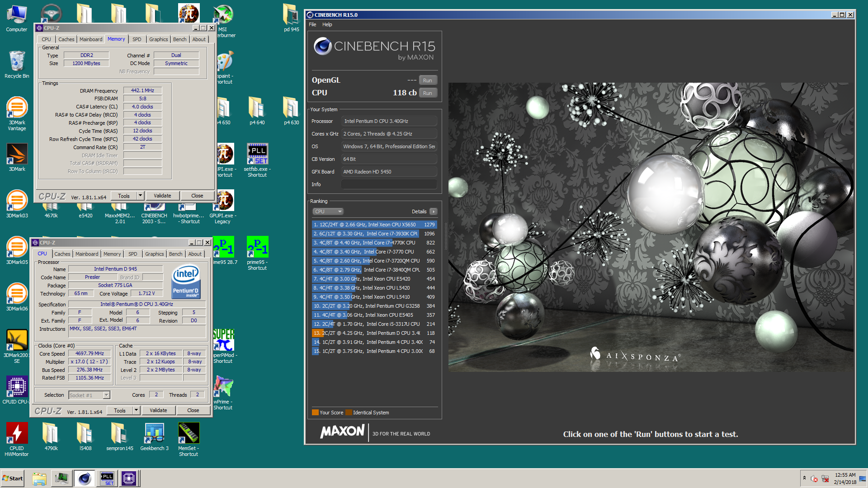
Task: Open Bench tab in lower CPU-Z
Action: (x=175, y=254)
